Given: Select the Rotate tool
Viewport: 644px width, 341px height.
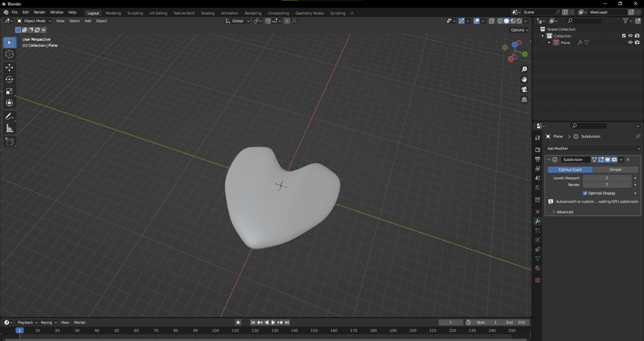Looking at the screenshot, I should point(9,79).
